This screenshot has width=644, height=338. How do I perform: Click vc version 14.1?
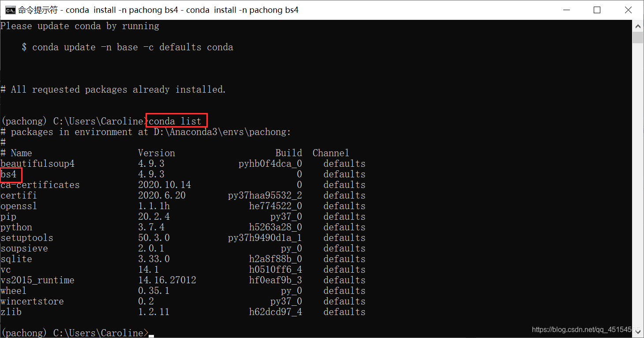click(x=149, y=270)
